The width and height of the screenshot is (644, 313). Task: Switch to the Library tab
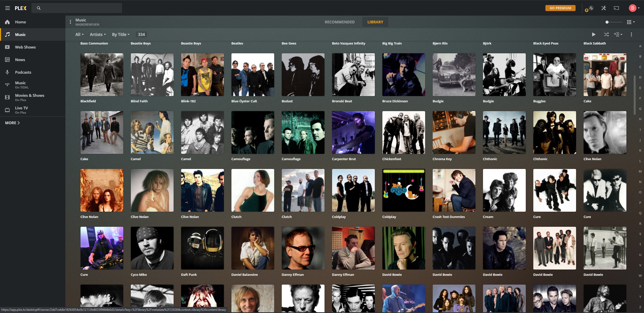[375, 22]
